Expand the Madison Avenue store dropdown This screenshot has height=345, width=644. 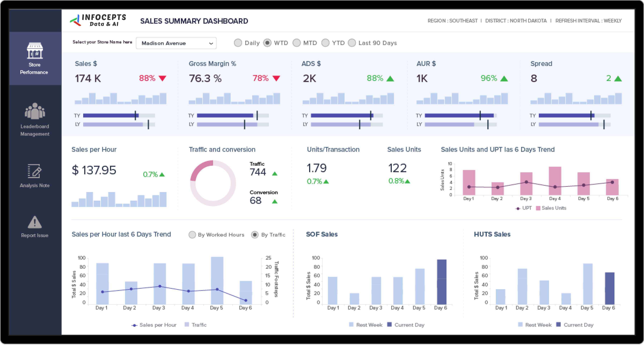point(176,43)
